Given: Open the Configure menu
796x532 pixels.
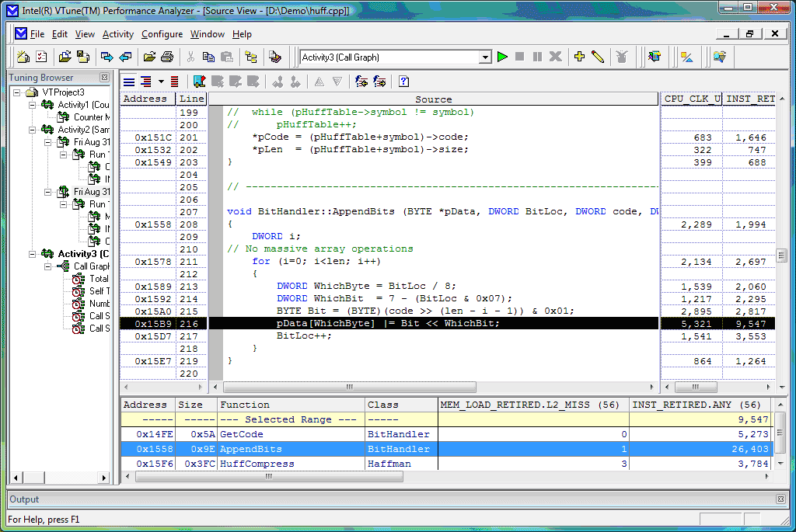Looking at the screenshot, I should coord(162,34).
